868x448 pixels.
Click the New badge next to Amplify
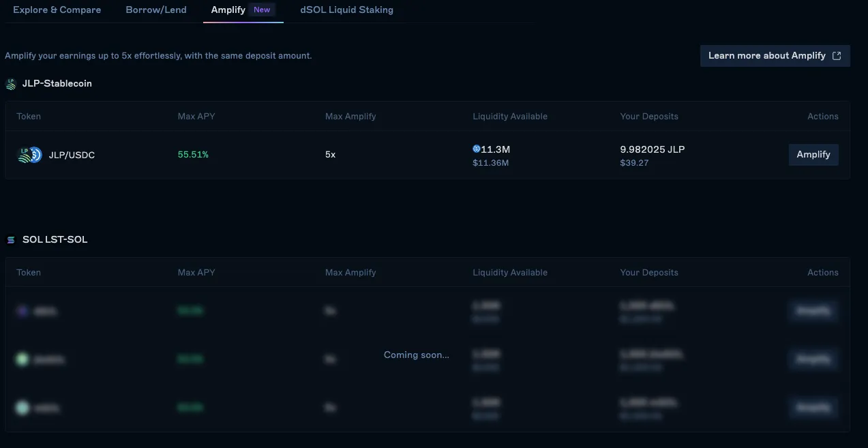(262, 10)
